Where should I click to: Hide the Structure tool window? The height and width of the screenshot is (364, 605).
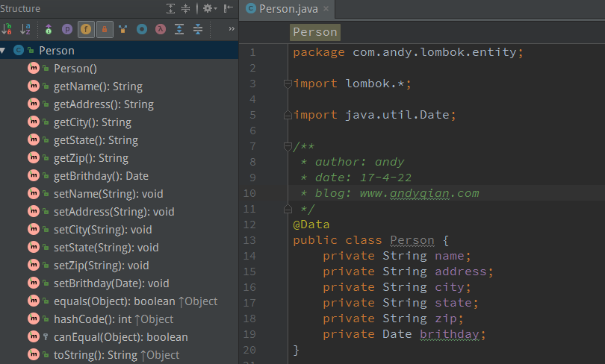click(228, 8)
